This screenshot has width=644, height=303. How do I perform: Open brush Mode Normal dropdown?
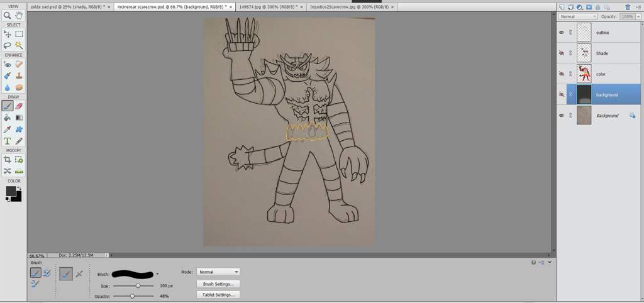pyautogui.click(x=218, y=272)
